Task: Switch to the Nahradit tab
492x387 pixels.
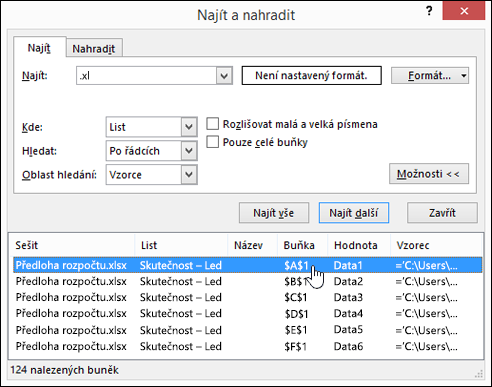Action: click(x=94, y=49)
